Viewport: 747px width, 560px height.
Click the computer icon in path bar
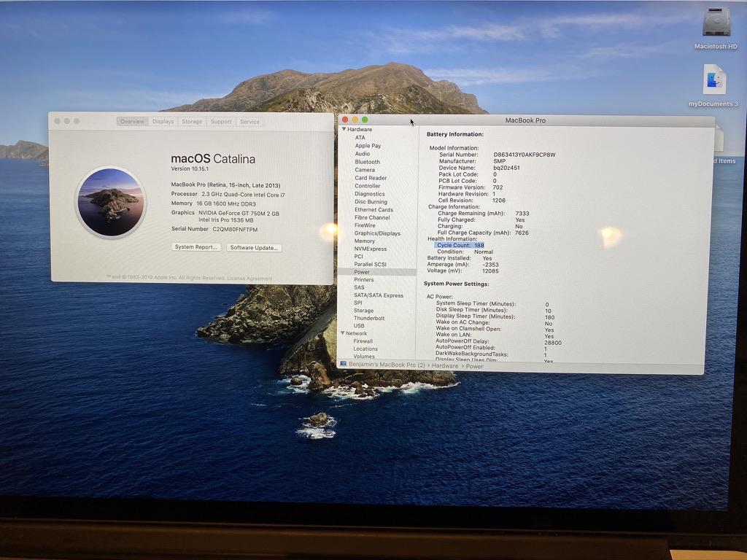tap(344, 365)
